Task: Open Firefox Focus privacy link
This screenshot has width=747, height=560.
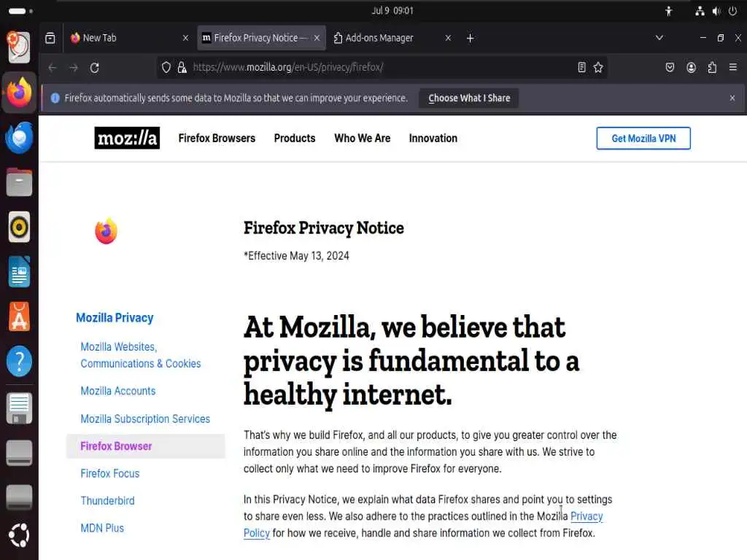Action: click(109, 473)
